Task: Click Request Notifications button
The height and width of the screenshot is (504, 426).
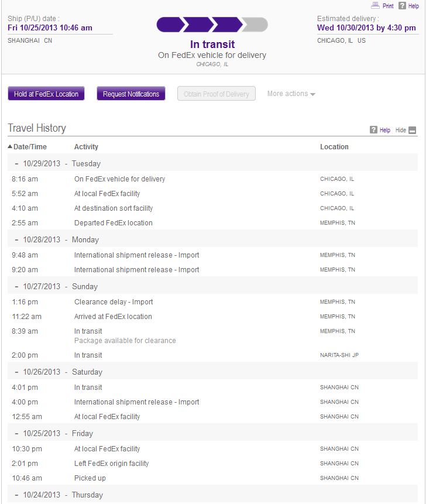Action: 131,94
